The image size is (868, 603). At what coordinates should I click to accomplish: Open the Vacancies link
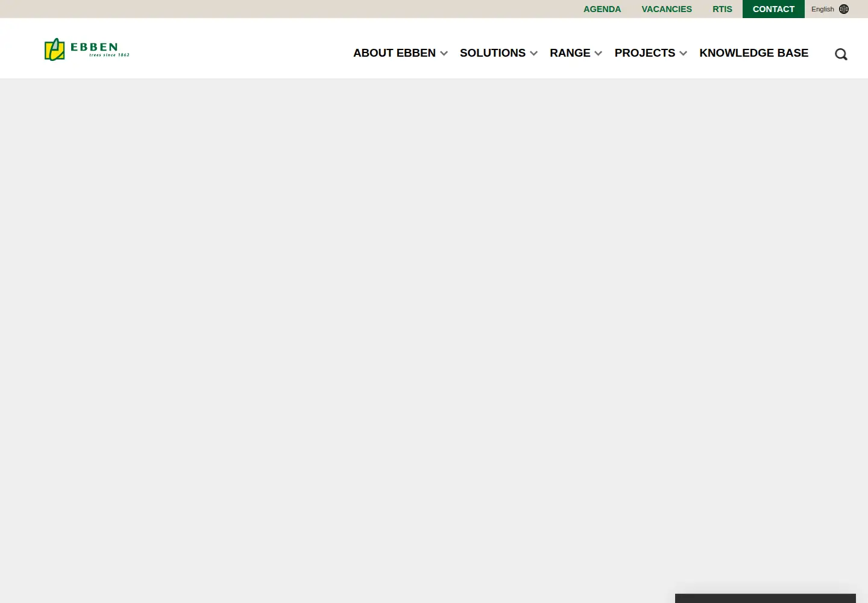(x=667, y=9)
